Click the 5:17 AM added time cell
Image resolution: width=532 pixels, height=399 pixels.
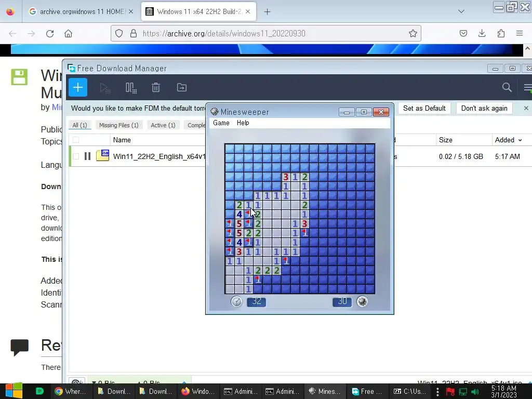(507, 156)
